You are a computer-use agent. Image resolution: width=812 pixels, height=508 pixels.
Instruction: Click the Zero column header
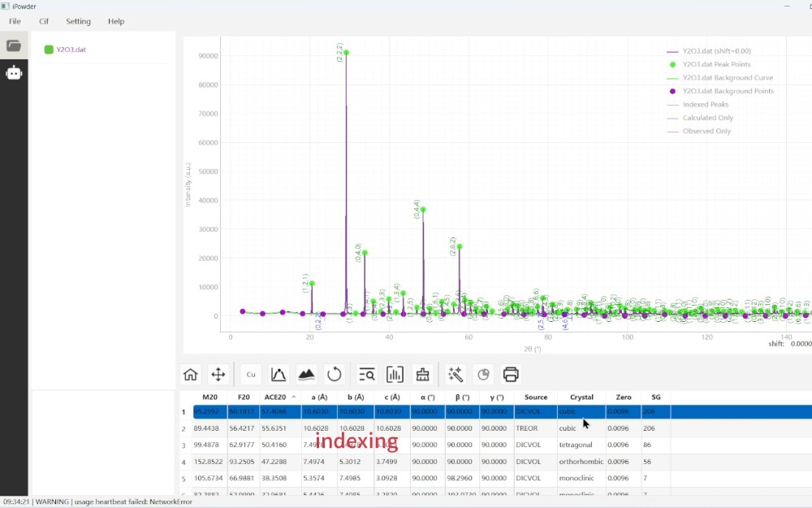tap(624, 397)
